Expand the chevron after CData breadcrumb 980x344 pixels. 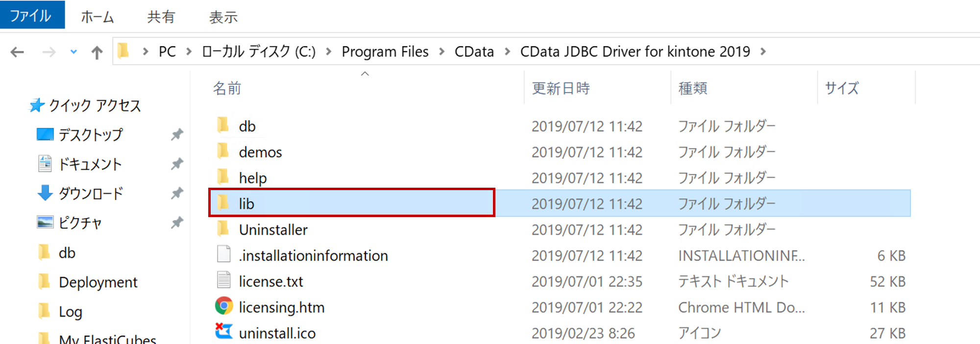click(507, 51)
